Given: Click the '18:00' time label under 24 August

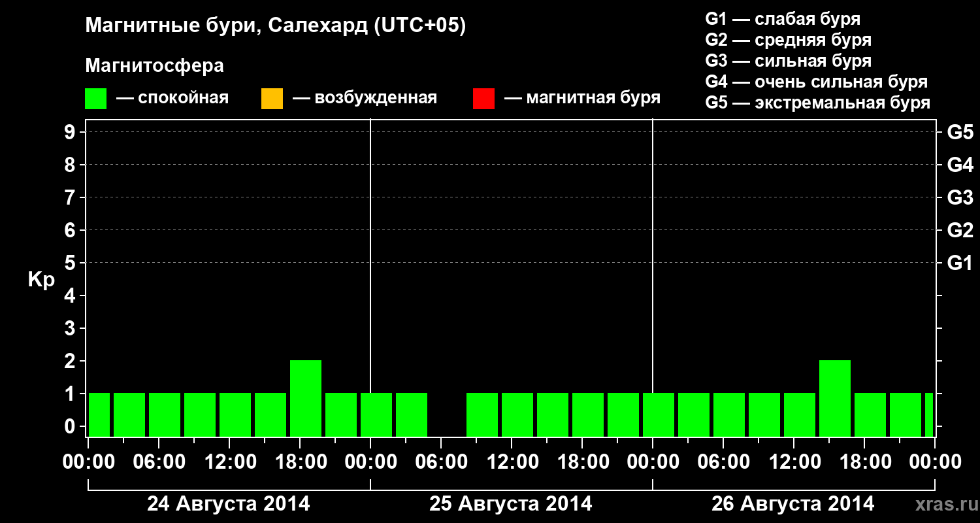Looking at the screenshot, I should (301, 462).
